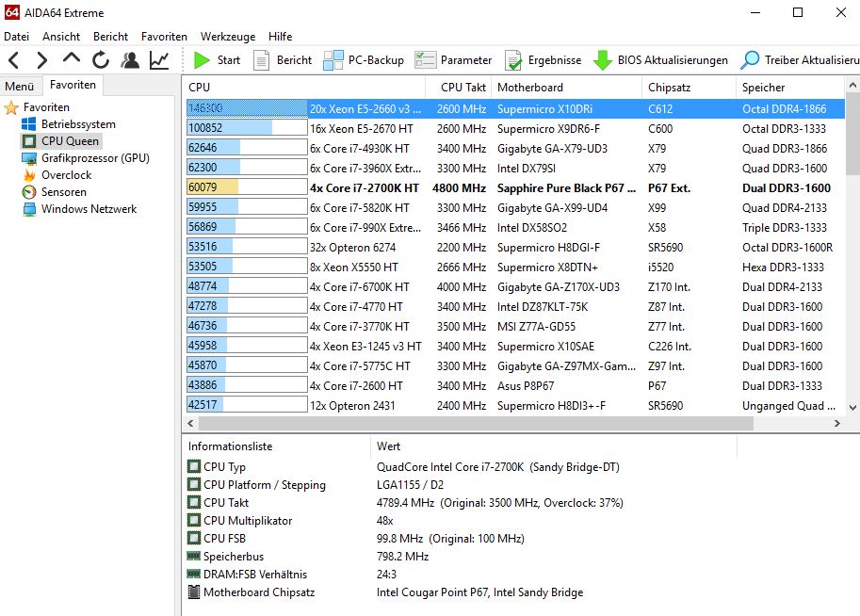Open BIOS Aktualisierungen via the green arrow icon
The height and width of the screenshot is (616, 860).
click(603, 58)
